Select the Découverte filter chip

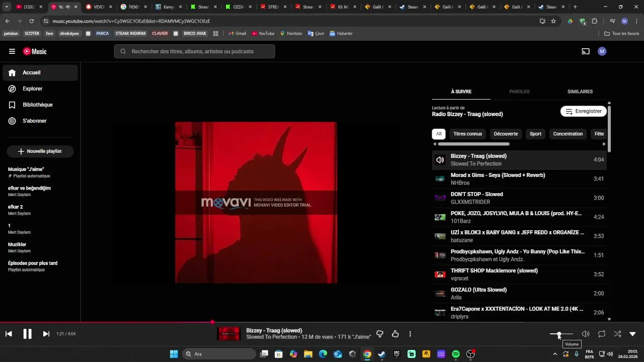[506, 134]
